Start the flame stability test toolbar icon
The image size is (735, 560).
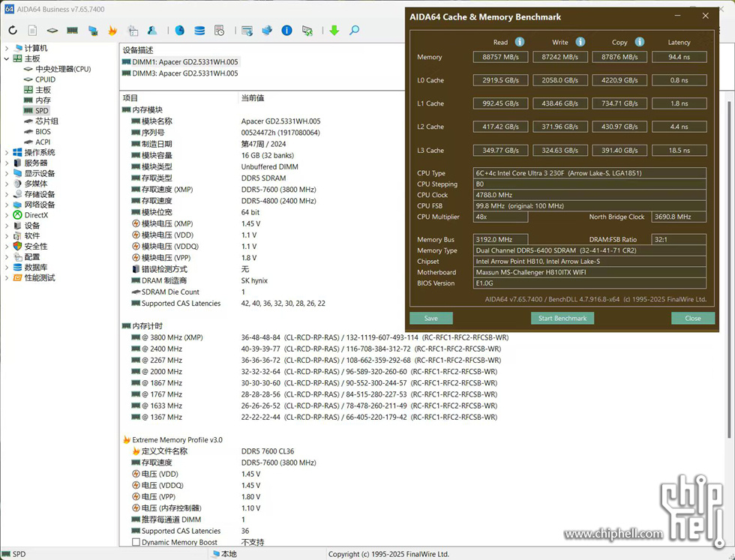click(x=112, y=31)
